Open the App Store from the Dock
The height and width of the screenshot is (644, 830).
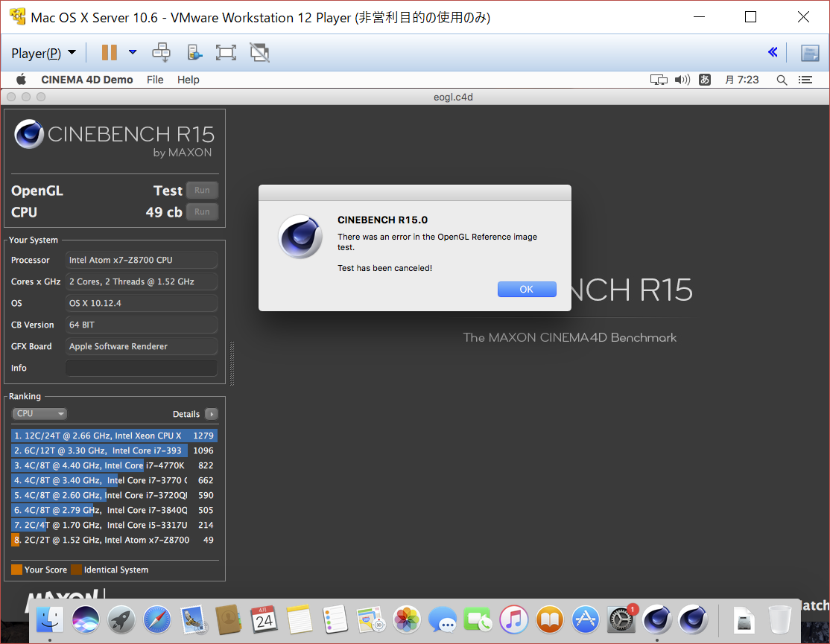point(586,619)
